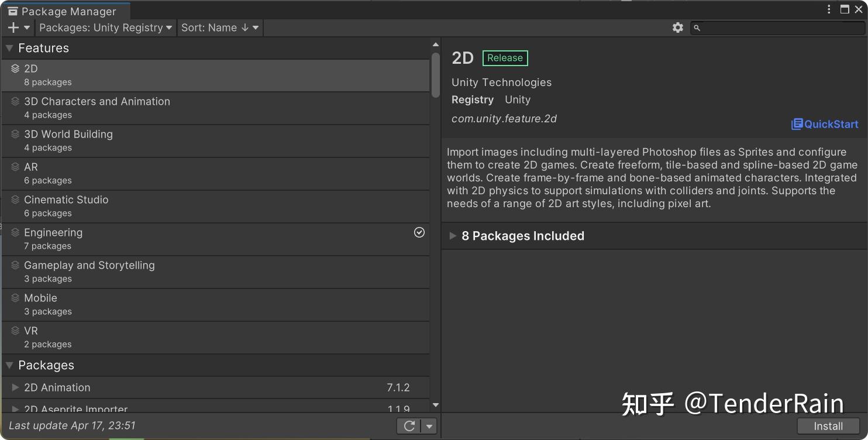Collapse the Features section

[x=9, y=48]
